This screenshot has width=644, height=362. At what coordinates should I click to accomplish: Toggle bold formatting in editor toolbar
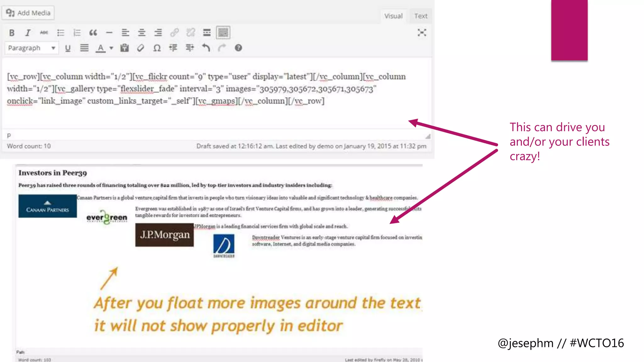point(12,33)
